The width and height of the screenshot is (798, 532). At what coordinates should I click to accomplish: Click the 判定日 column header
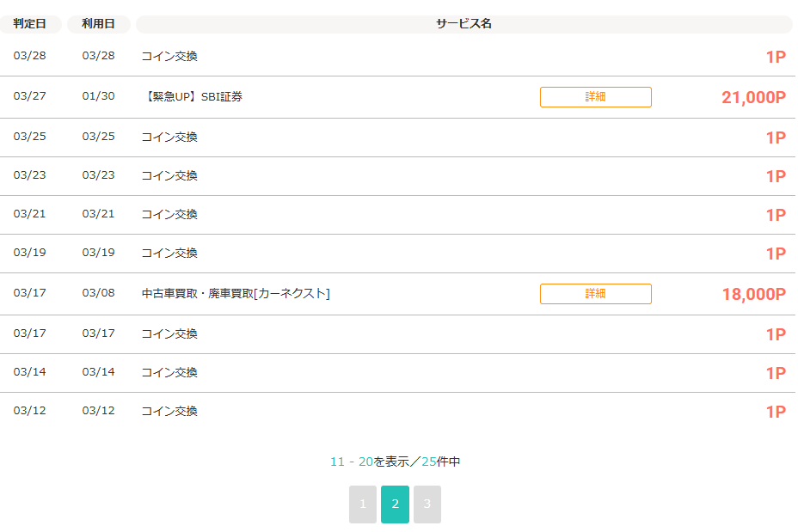point(30,24)
